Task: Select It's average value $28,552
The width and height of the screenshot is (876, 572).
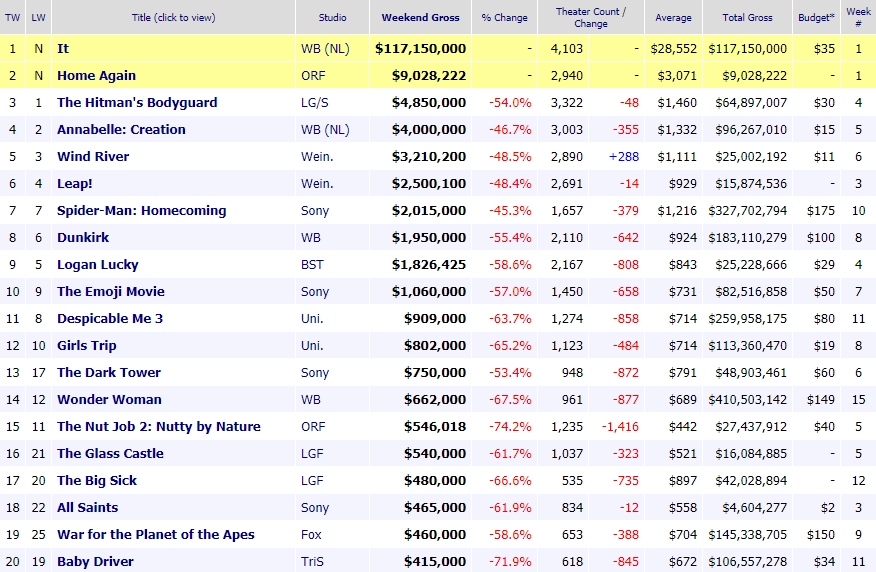Action: 674,49
